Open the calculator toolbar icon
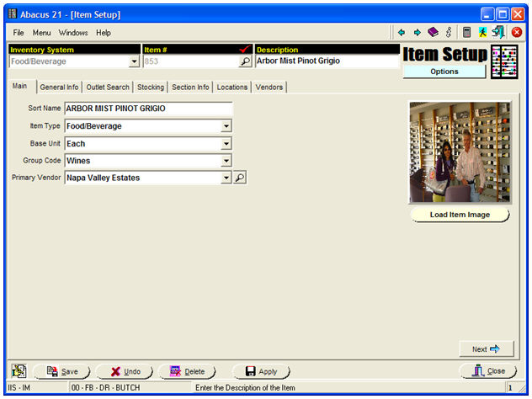Image resolution: width=532 pixels, height=399 pixels. pos(466,32)
